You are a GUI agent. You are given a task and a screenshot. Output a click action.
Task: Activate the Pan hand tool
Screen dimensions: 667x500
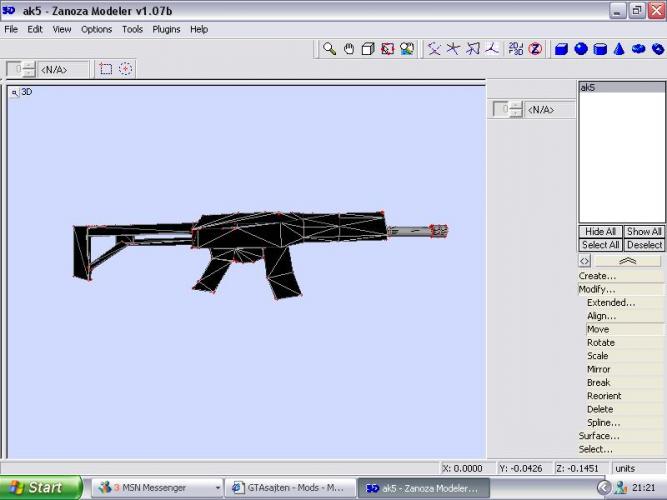tap(349, 48)
